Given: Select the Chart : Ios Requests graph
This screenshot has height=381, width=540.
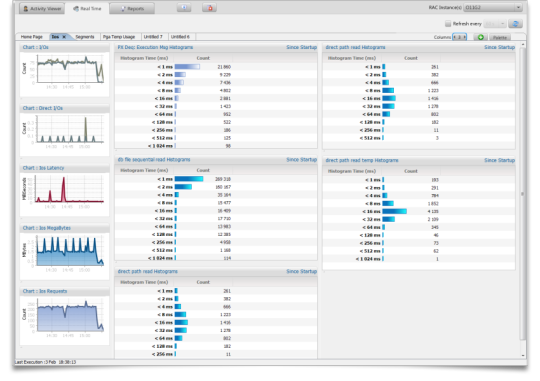Looking at the screenshot, I should (65, 320).
